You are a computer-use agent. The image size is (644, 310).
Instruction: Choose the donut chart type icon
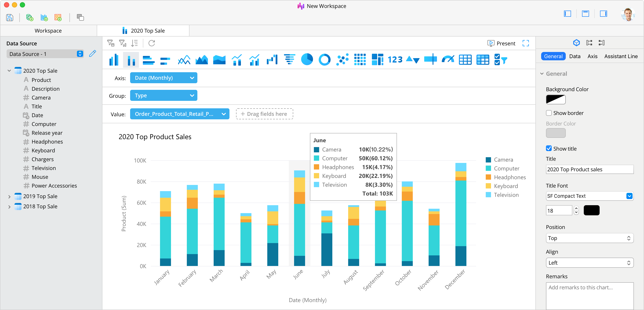(x=324, y=60)
